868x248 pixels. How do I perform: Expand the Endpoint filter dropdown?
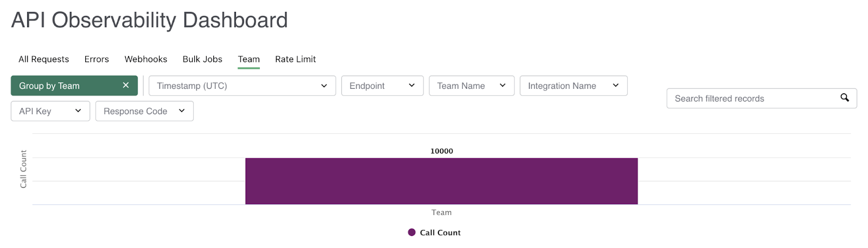tap(382, 86)
